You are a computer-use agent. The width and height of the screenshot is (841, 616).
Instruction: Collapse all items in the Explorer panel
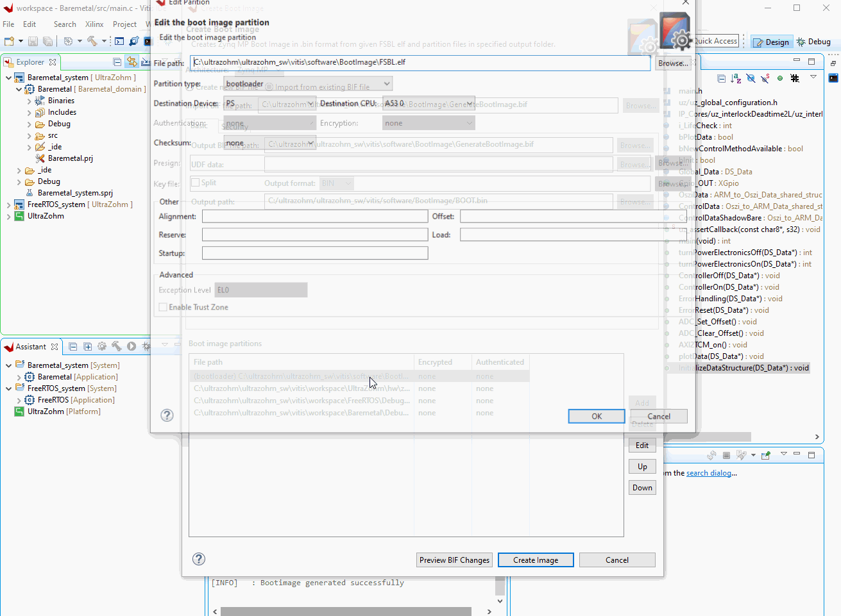pos(117,62)
